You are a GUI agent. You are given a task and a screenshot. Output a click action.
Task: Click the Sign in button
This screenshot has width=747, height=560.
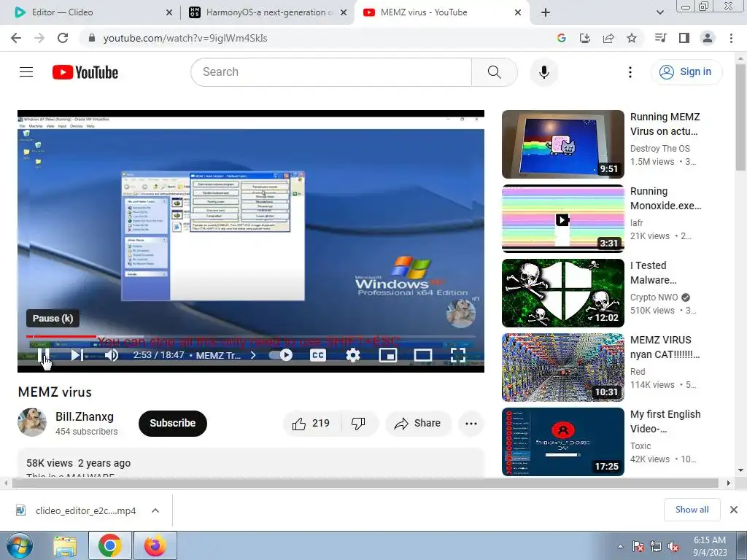tap(686, 72)
